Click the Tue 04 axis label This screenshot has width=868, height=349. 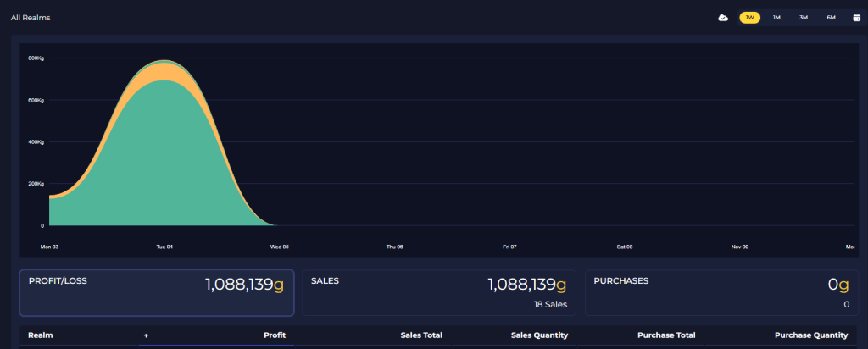164,247
